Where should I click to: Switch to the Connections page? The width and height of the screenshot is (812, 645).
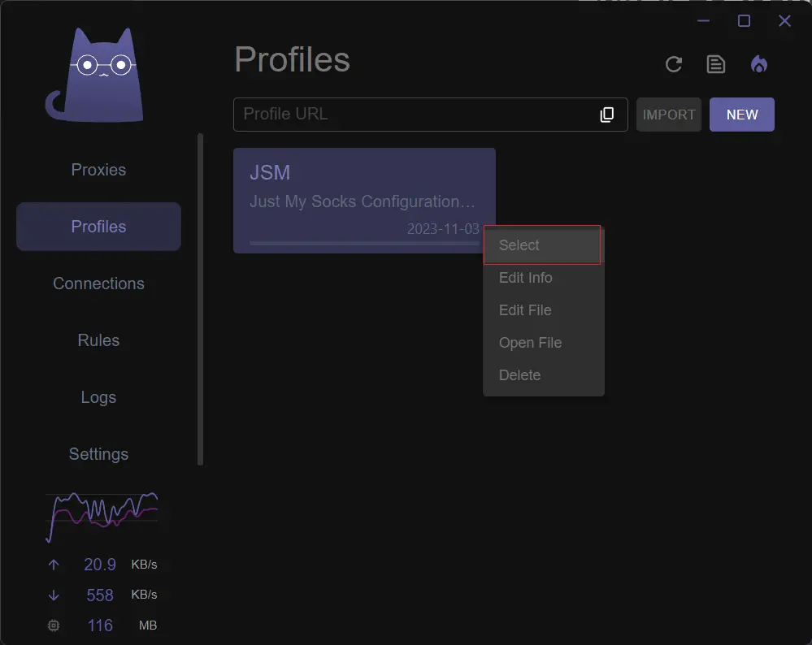click(98, 284)
